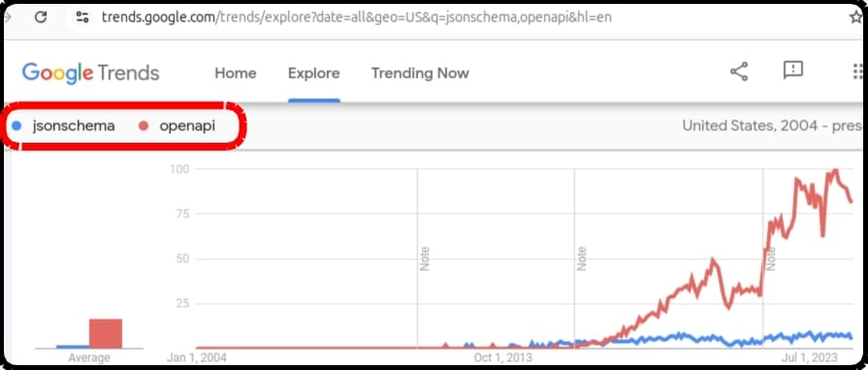Click the Note marker near 2016
The height and width of the screenshot is (370, 868).
581,258
